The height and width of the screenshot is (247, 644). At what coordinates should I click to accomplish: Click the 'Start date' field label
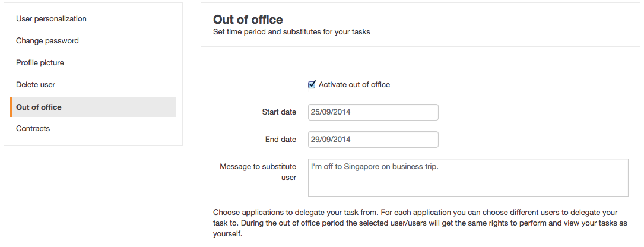279,112
